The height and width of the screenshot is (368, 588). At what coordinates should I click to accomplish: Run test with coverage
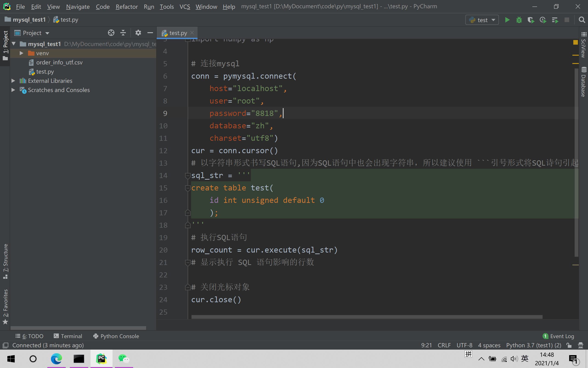coord(531,20)
